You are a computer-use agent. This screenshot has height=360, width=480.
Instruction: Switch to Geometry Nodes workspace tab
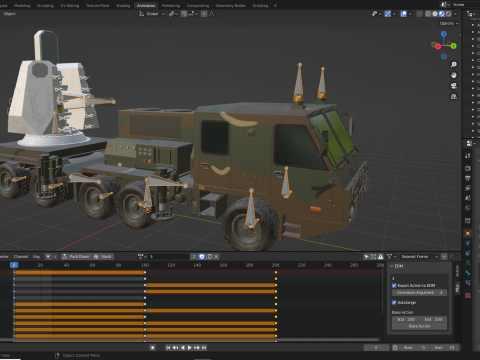[x=231, y=5]
